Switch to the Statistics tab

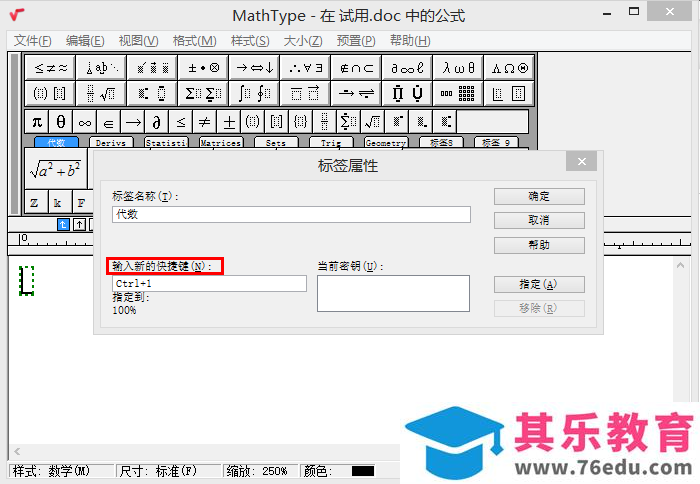click(167, 142)
